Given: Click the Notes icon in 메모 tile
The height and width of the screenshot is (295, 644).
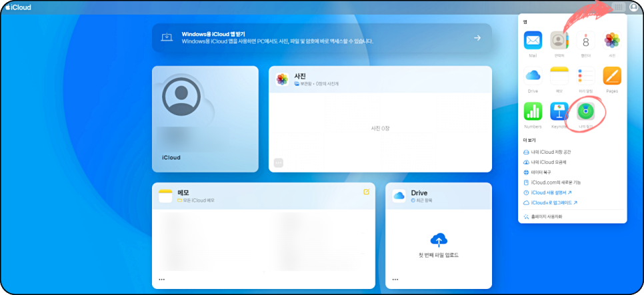Looking at the screenshot, I should click(165, 196).
